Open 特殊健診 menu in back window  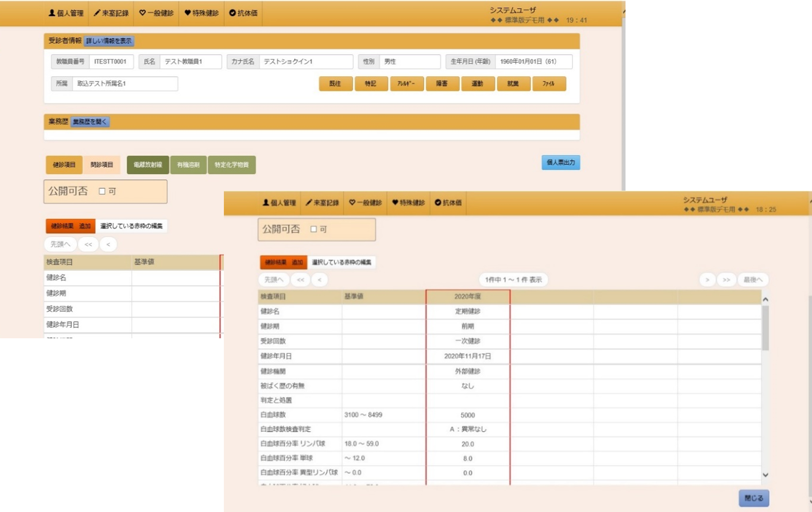pos(202,13)
